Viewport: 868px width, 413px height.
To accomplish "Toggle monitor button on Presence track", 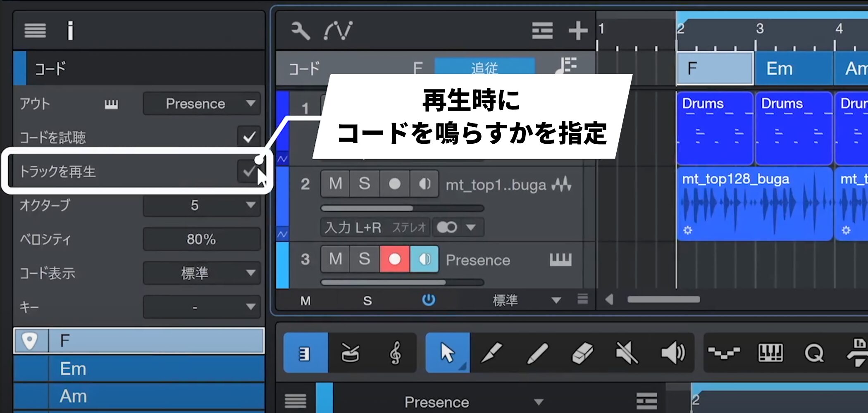I will [x=424, y=259].
